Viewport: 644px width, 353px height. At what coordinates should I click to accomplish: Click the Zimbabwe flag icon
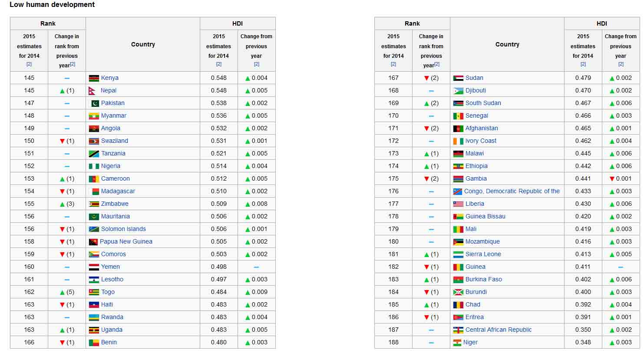(94, 204)
